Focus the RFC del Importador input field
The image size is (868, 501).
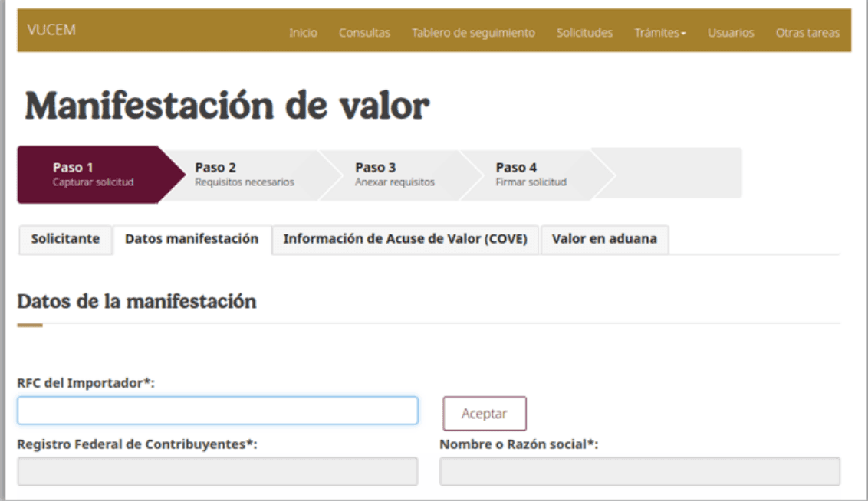tap(218, 411)
